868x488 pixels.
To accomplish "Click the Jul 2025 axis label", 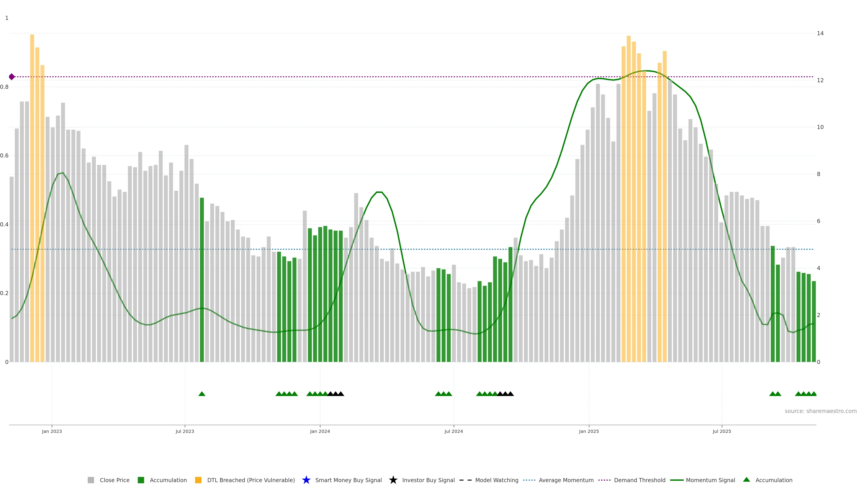I will coord(722,431).
